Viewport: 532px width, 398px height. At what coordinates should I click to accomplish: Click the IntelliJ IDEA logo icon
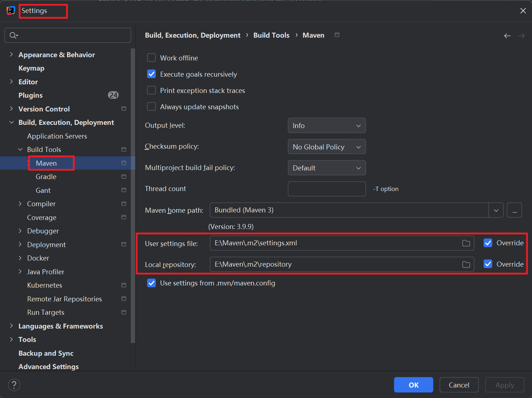click(x=10, y=10)
